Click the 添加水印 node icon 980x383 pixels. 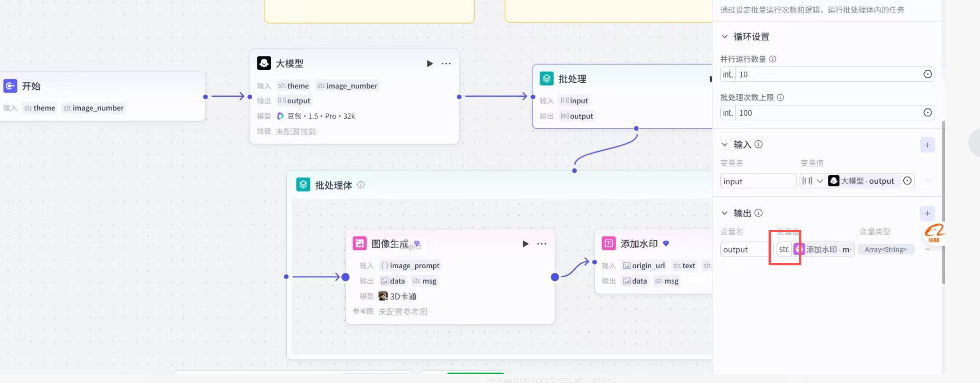609,243
